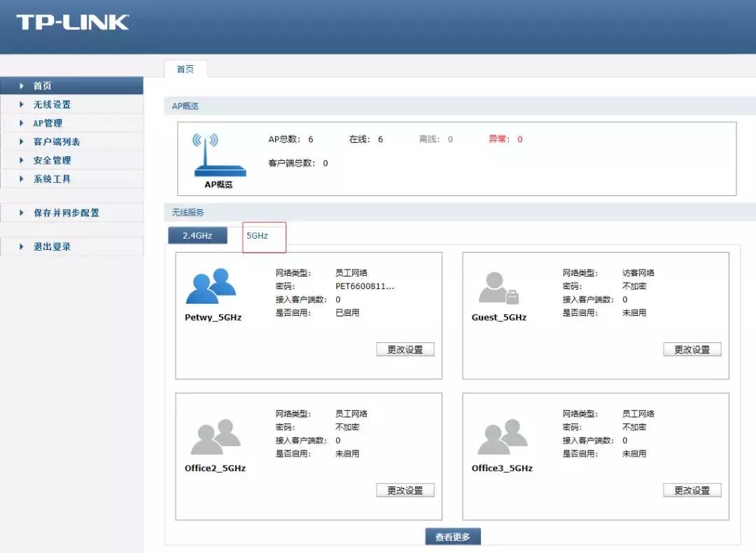Open the 无线设置 menu
This screenshot has width=756, height=553.
click(71, 104)
